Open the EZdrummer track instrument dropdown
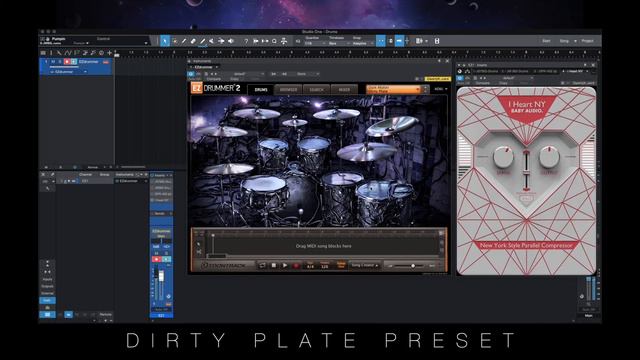 point(69,72)
